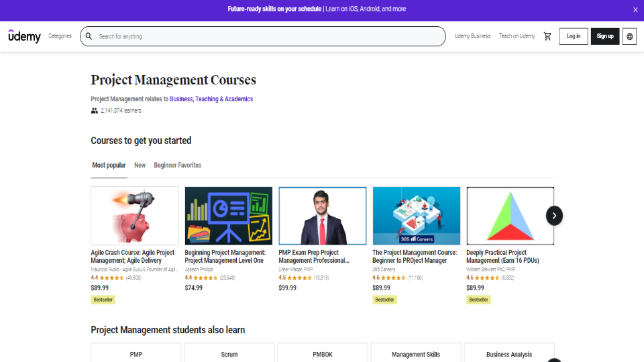Select the Scrum topic button
This screenshot has height=362, width=644.
(229, 353)
